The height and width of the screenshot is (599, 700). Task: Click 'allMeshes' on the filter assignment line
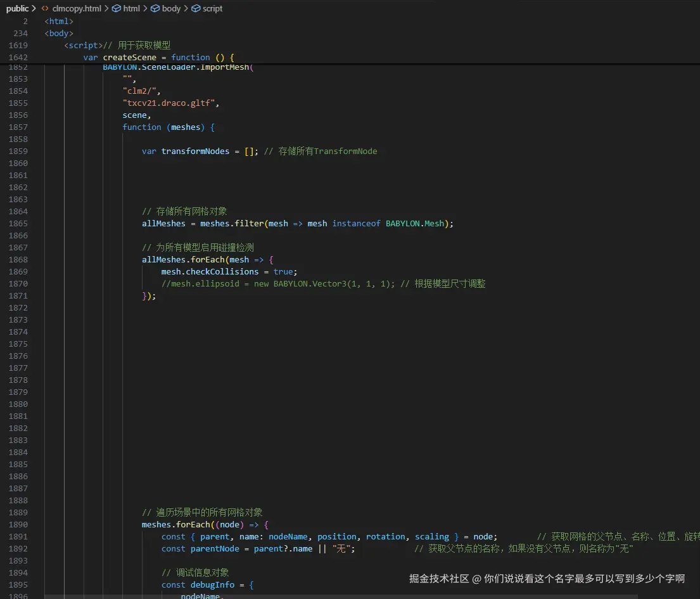click(163, 223)
